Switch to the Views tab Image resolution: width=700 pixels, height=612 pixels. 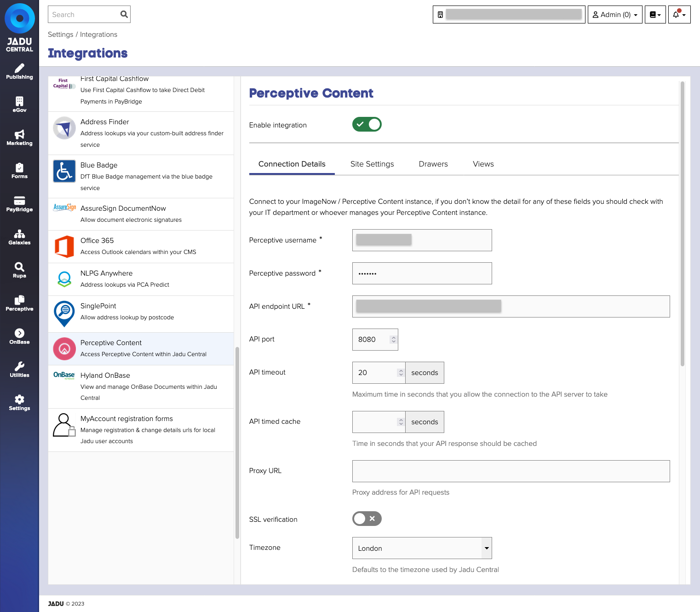click(483, 164)
